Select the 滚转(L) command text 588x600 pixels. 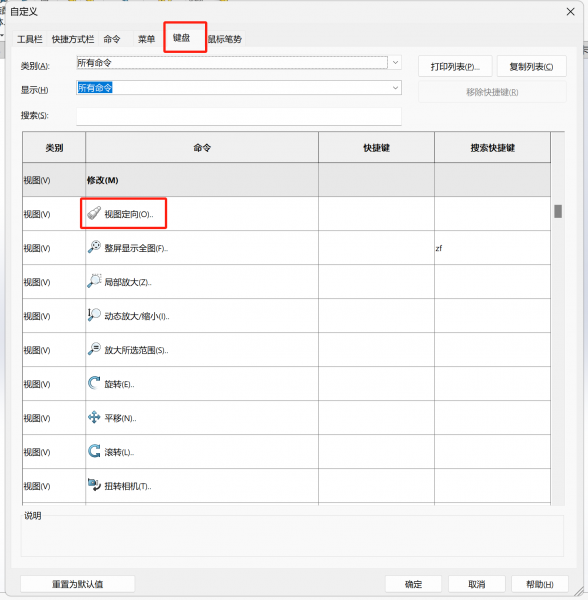pyautogui.click(x=119, y=452)
